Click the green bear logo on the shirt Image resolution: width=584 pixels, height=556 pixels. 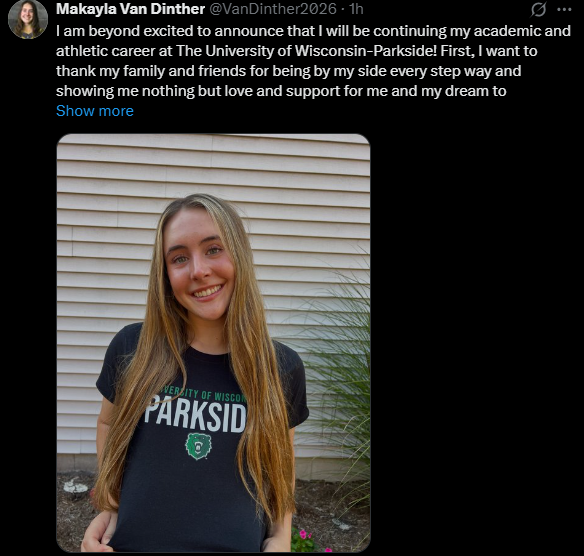tap(198, 446)
